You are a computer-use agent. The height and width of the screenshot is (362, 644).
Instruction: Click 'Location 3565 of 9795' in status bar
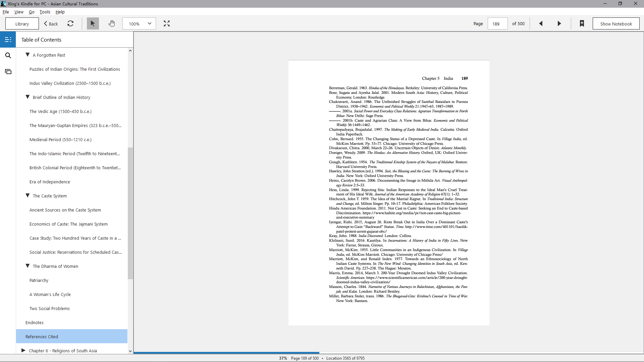(x=345, y=358)
